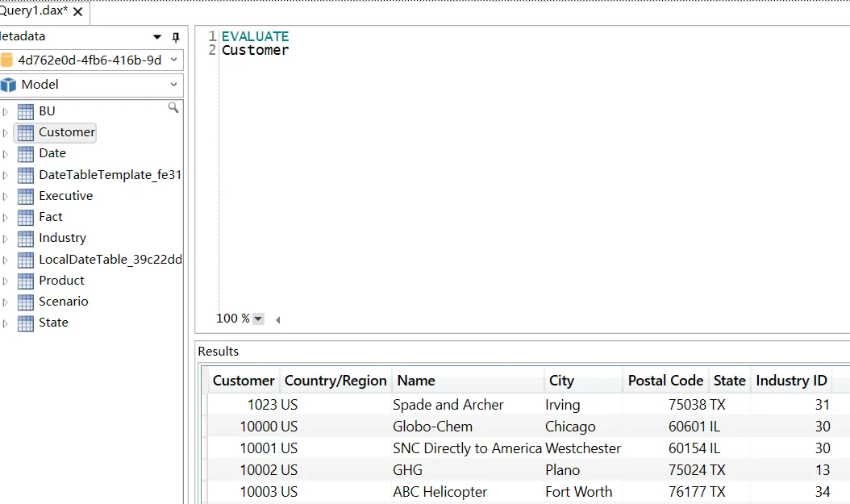Open the Metadata panel options arrow
The image size is (850, 504).
157,37
